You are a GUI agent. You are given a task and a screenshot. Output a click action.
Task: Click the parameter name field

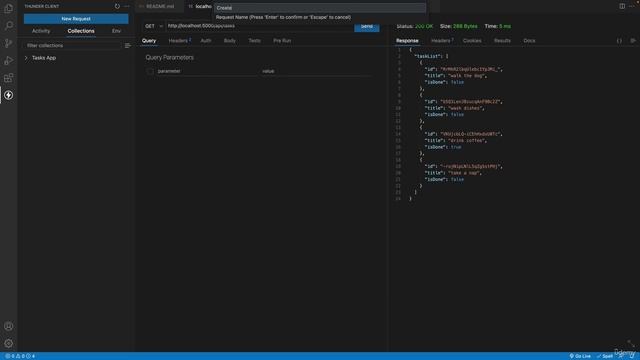pos(206,71)
